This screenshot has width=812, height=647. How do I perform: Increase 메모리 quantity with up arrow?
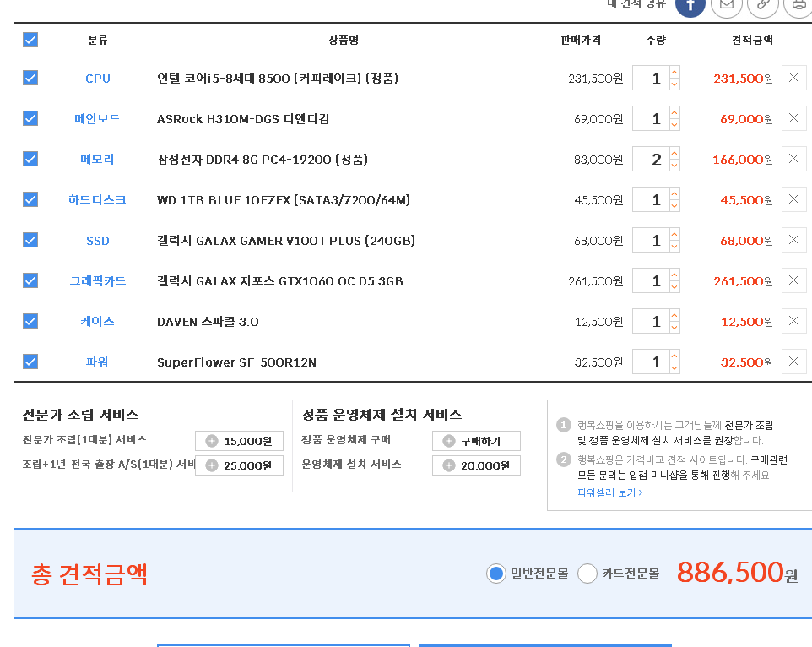674,153
